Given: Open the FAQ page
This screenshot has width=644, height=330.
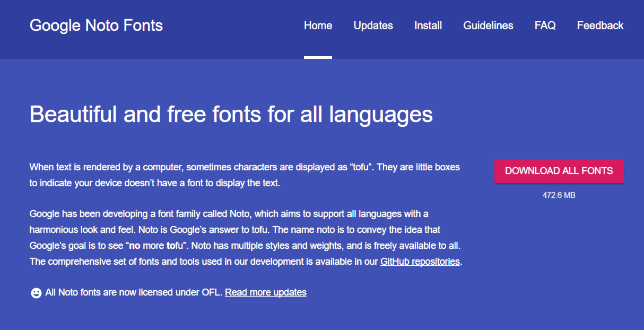Looking at the screenshot, I should [x=545, y=25].
